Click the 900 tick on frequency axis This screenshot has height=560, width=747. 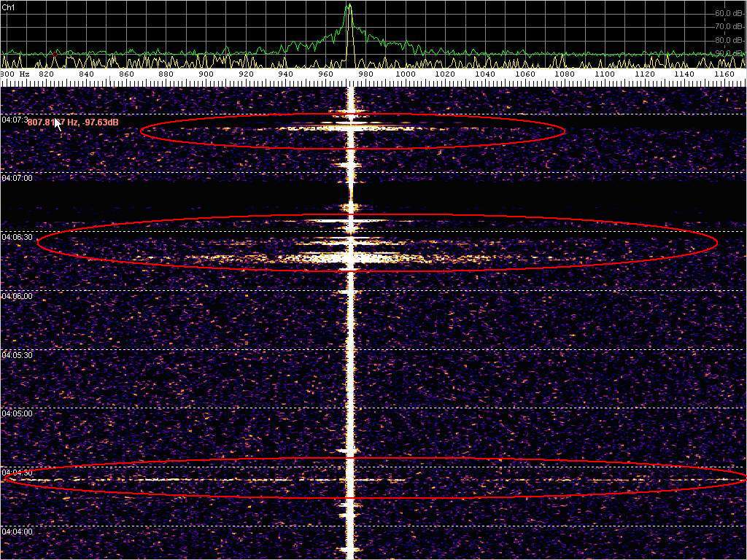coord(206,74)
